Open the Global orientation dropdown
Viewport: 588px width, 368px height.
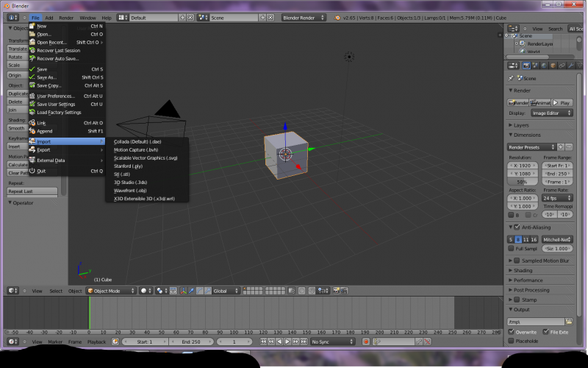tap(226, 291)
